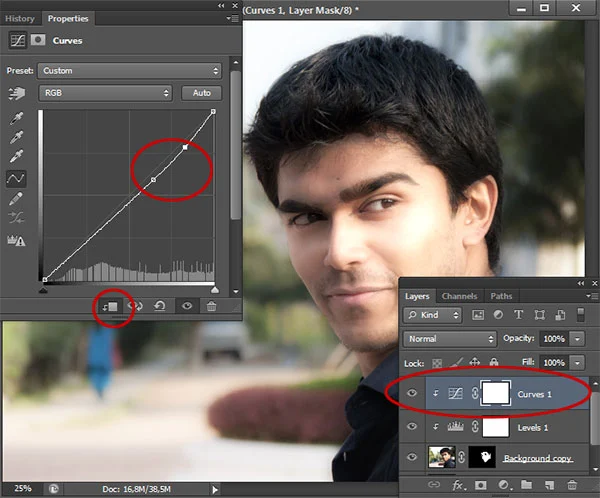This screenshot has height=498, width=600.
Task: Open the Properties panel flyout menu
Action: [233, 18]
